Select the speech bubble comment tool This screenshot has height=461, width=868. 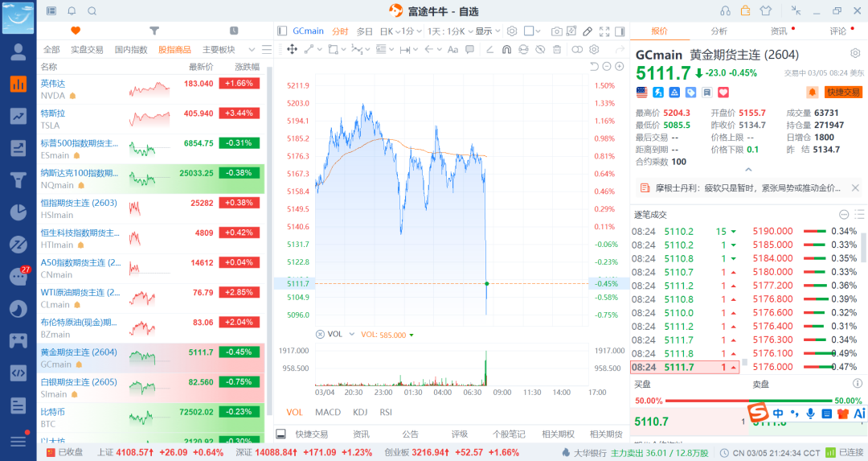[469, 49]
